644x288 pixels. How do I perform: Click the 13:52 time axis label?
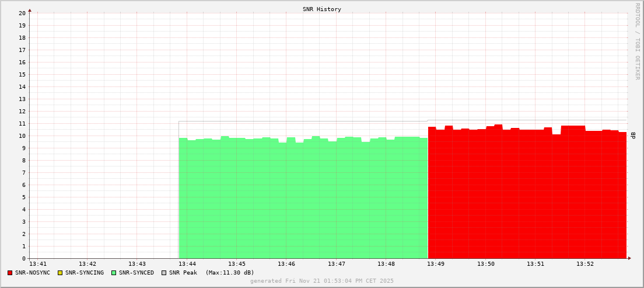pyautogui.click(x=585, y=264)
